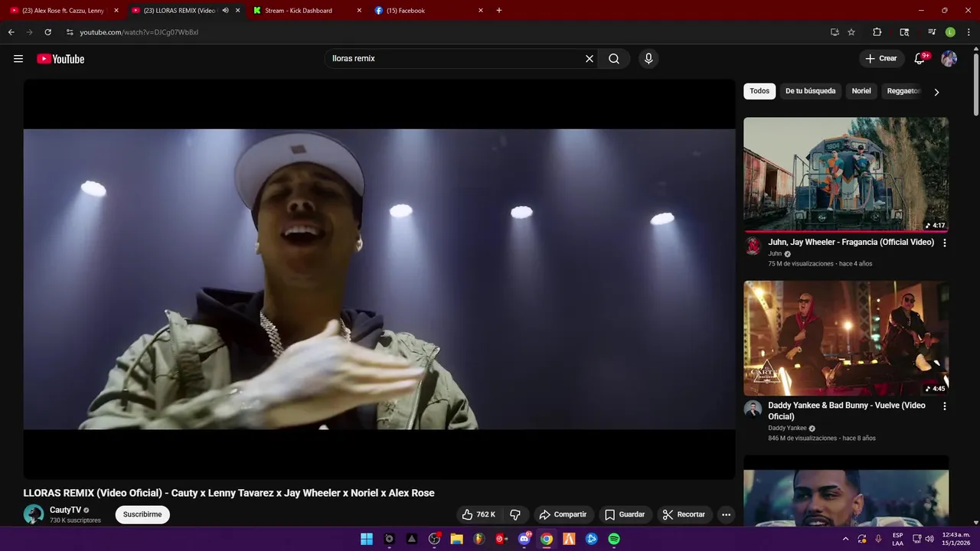
Task: Show hidden system tray icons
Action: click(845, 539)
